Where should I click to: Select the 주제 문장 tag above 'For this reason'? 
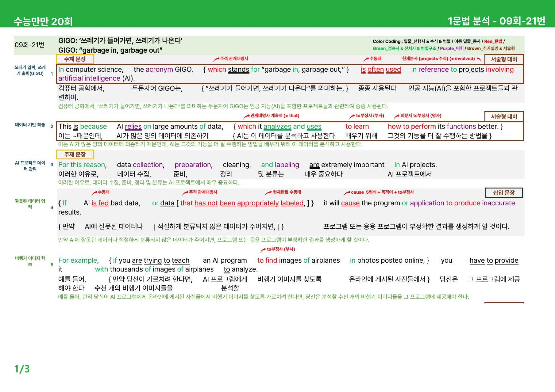75,154
